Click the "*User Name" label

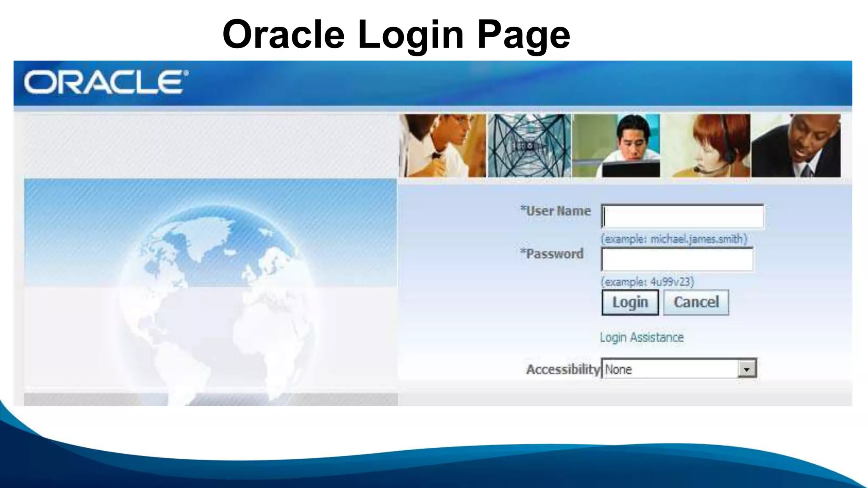555,211
